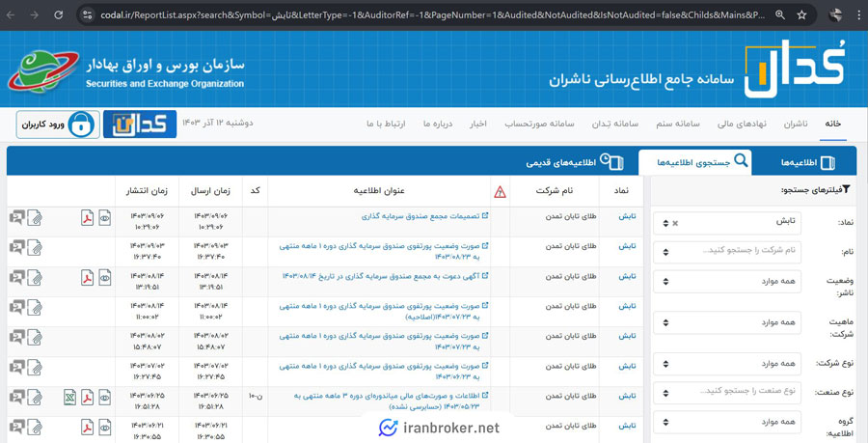Image resolution: width=868 pixels, height=443 pixels.
Task: Bookmark this page with the star icon
Action: click(x=801, y=14)
